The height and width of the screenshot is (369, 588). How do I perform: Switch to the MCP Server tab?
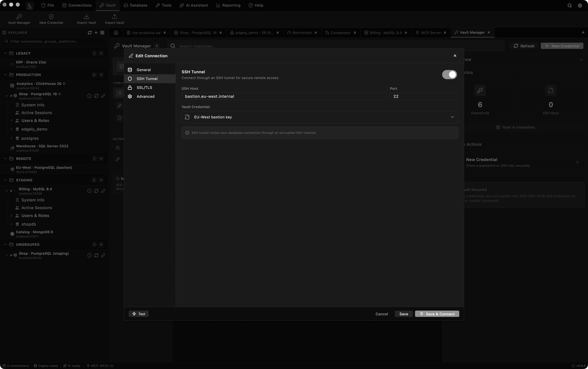431,32
